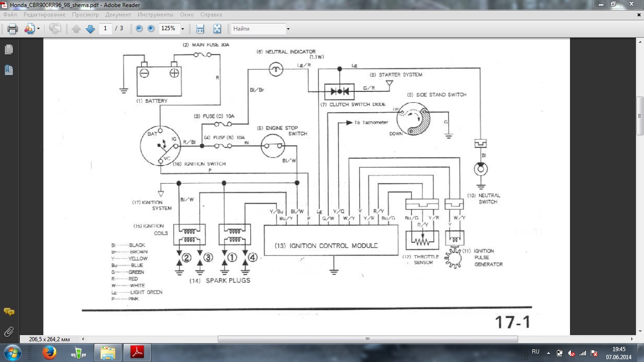Screen dimensions: 644x362
Task: Click the Print icon in the toolbar
Action: [x=13, y=29]
